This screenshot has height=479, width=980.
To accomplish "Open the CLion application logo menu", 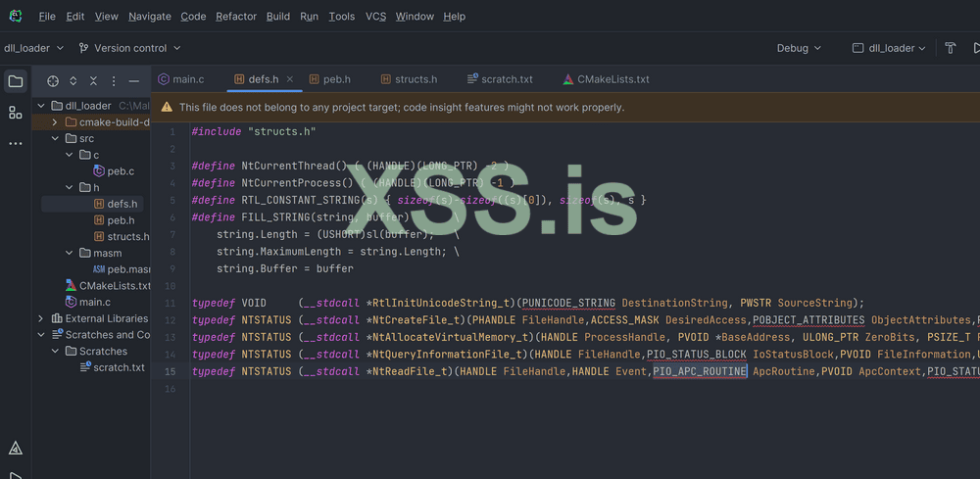I will coord(16,17).
